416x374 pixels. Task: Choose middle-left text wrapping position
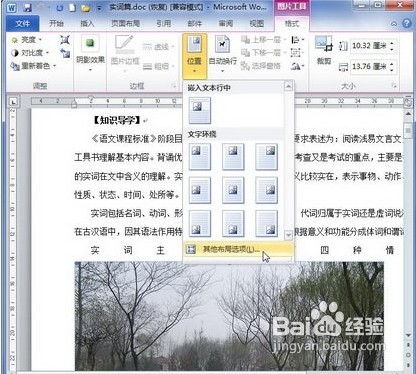(x=200, y=190)
